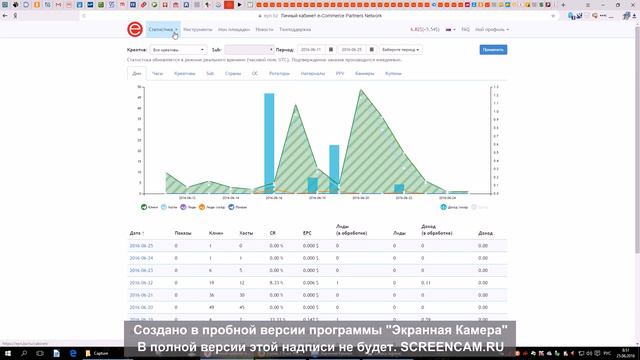Image resolution: width=640 pixels, height=360 pixels.
Task: Toggle the orange Лиды холд legend series
Action: pyautogui.click(x=212, y=207)
